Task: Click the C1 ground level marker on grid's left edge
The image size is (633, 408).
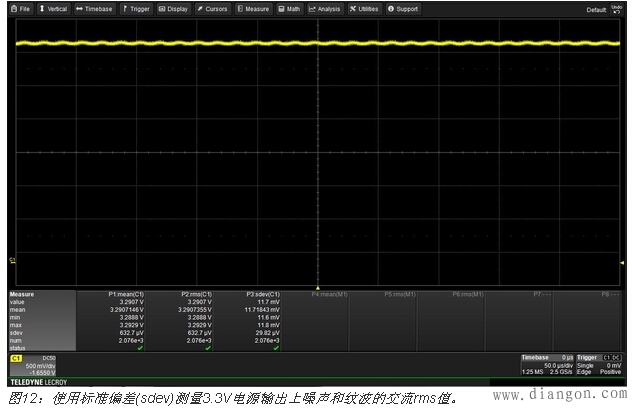Action: tap(13, 261)
